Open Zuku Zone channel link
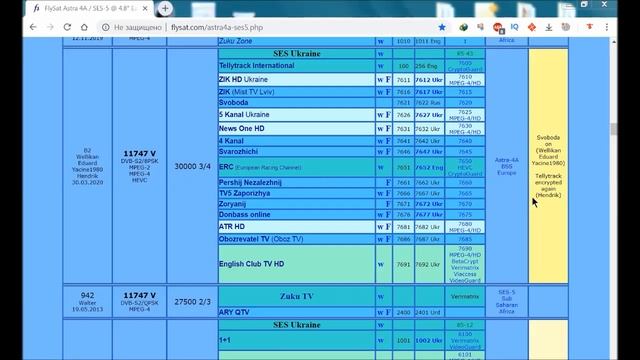This screenshot has height=360, width=640. tap(236, 41)
